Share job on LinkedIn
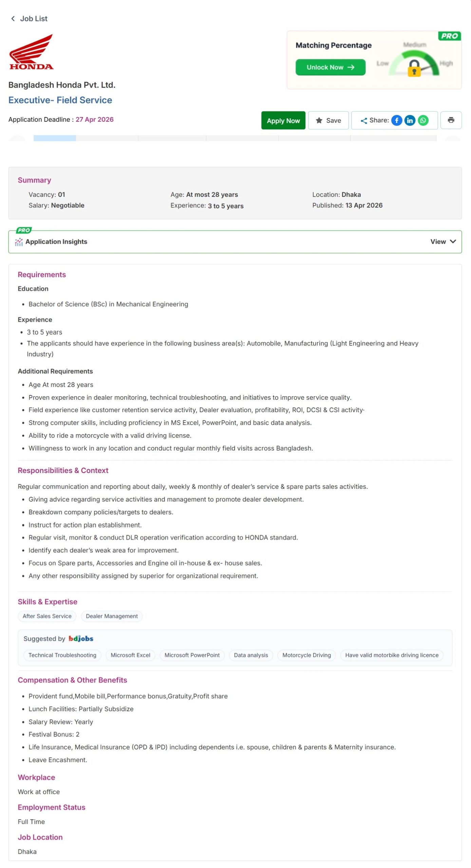This screenshot has height=868, width=471. coord(409,120)
